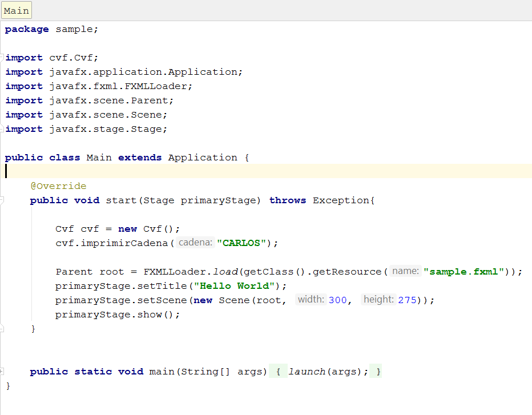Collapse the import block fold marker
This screenshot has width=532, height=415.
coord(2,57)
